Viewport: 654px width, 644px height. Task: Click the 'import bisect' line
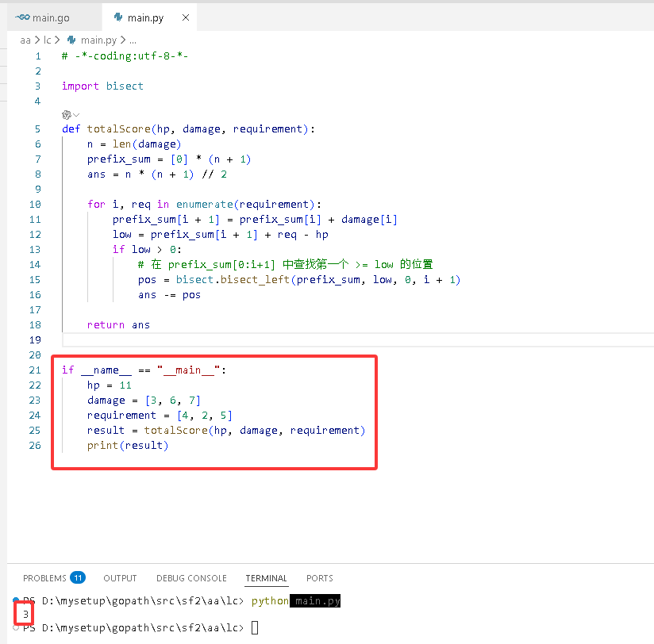[x=102, y=86]
